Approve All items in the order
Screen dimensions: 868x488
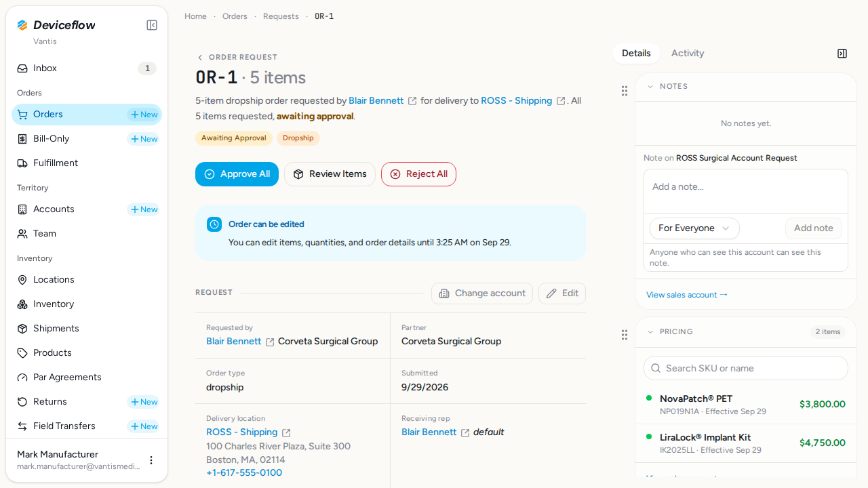pos(237,174)
